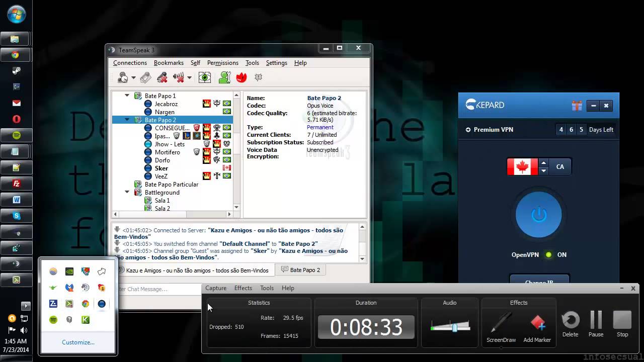The width and height of the screenshot is (644, 362).
Task: Switch to the Bate Papo 2 chat tab
Action: click(300, 270)
